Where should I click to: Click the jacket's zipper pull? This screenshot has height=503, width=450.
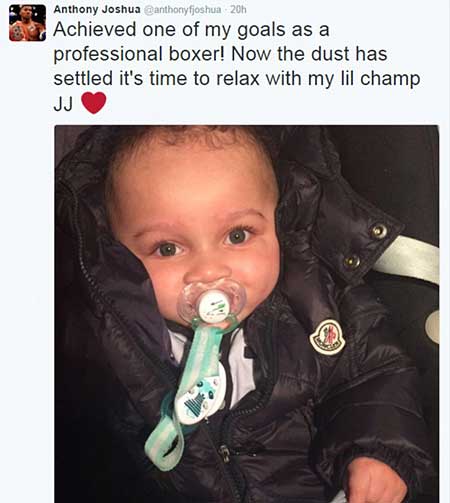pyautogui.click(x=225, y=453)
